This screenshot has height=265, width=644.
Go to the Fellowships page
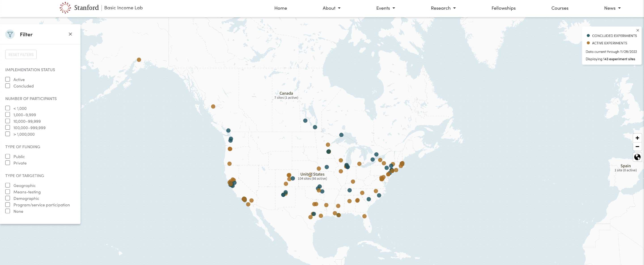point(503,8)
